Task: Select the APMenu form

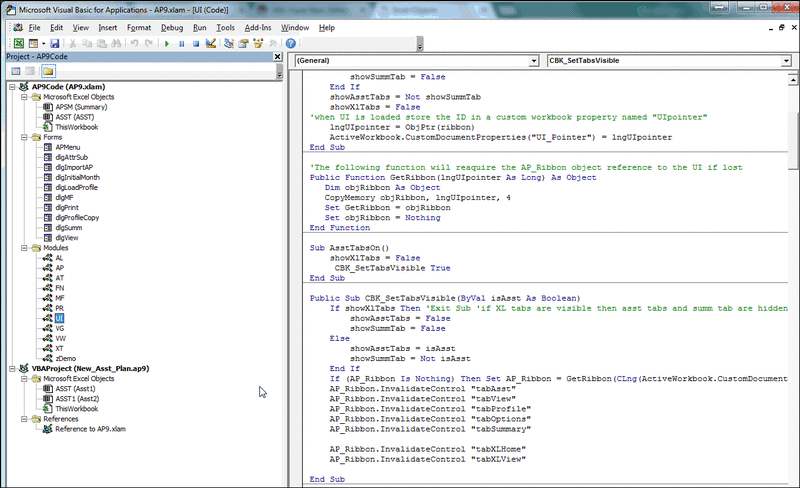Action: click(x=67, y=147)
